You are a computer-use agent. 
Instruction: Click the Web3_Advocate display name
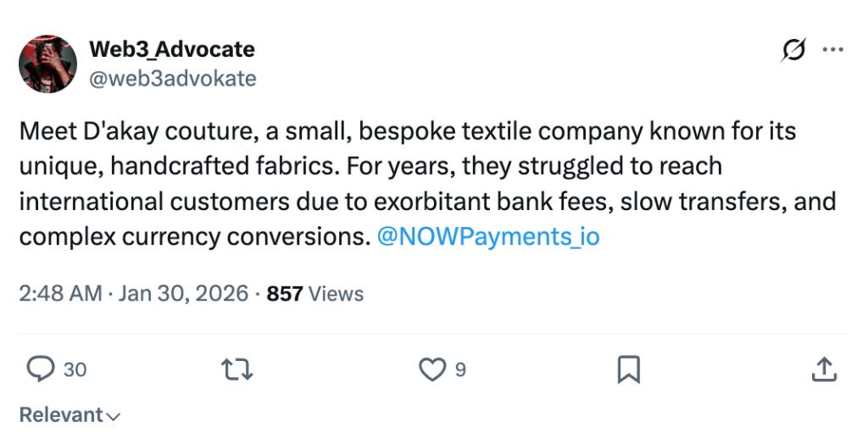pyautogui.click(x=172, y=49)
